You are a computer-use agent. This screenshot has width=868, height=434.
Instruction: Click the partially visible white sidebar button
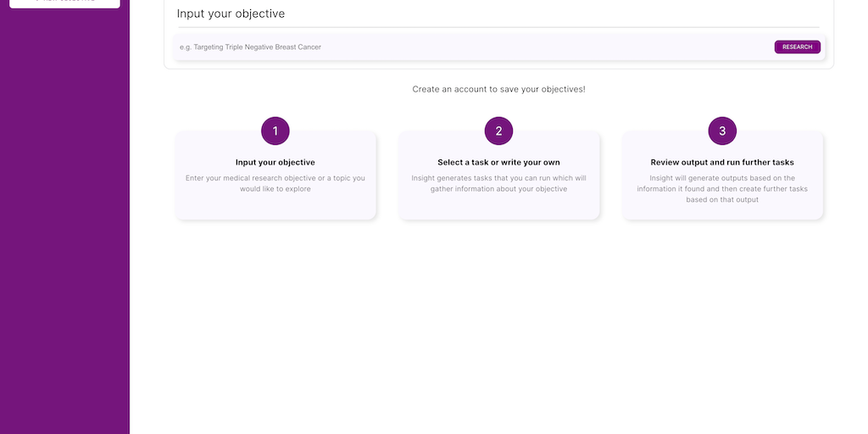tap(64, 3)
